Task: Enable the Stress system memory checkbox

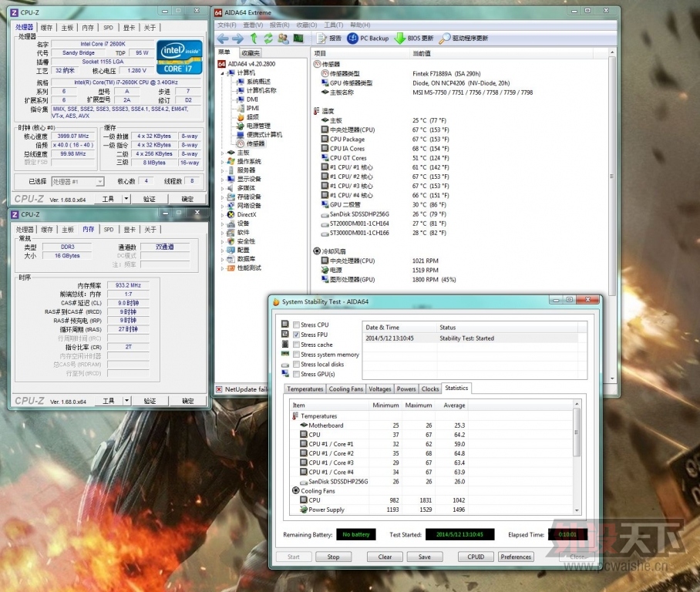Action: coord(296,355)
